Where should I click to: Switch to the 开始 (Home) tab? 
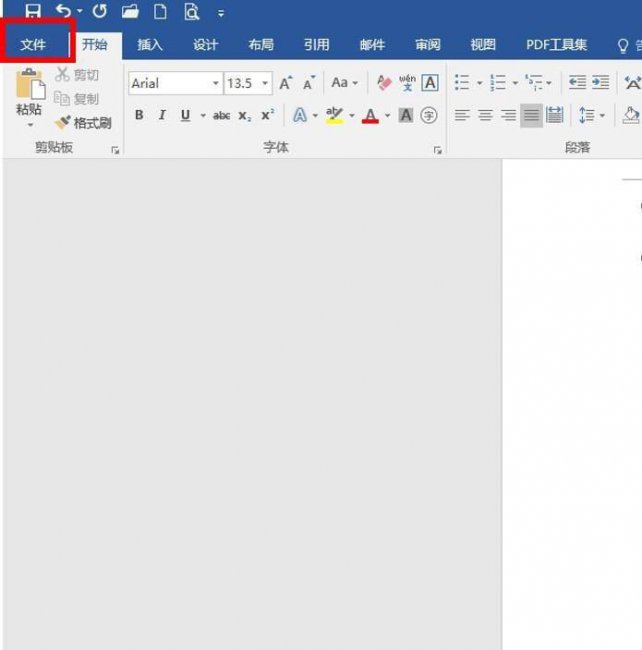coord(94,44)
